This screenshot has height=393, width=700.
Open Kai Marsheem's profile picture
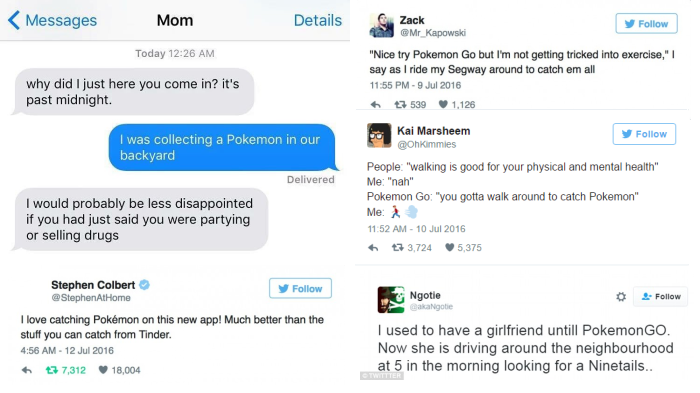tap(379, 135)
